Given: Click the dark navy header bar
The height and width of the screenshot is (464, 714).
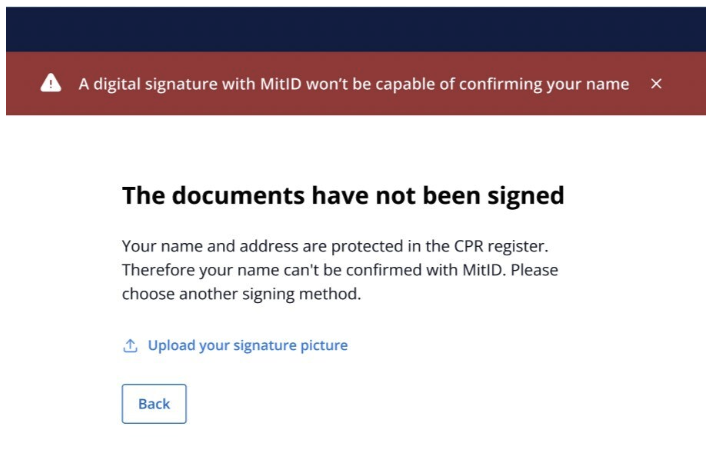Looking at the screenshot, I should coord(356,29).
